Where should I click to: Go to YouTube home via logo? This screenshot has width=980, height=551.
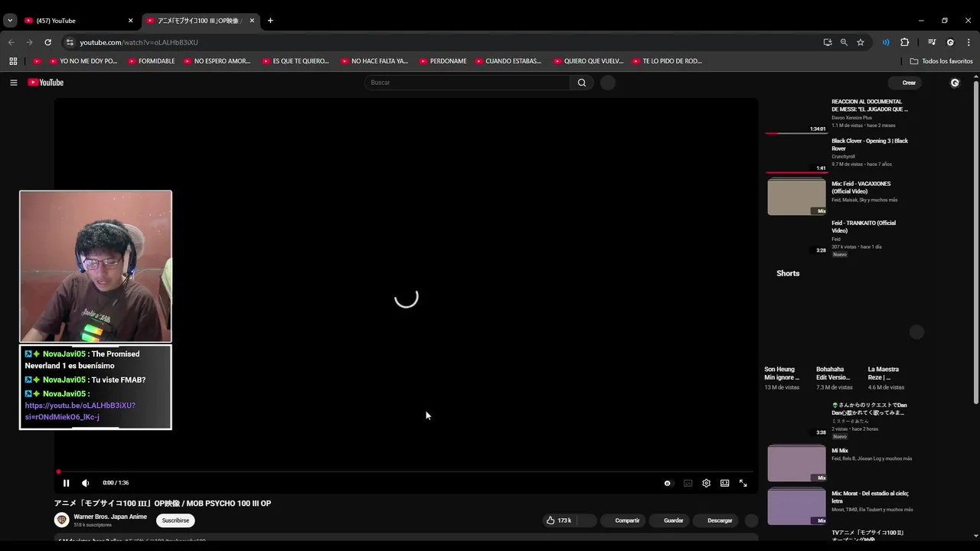click(x=46, y=83)
